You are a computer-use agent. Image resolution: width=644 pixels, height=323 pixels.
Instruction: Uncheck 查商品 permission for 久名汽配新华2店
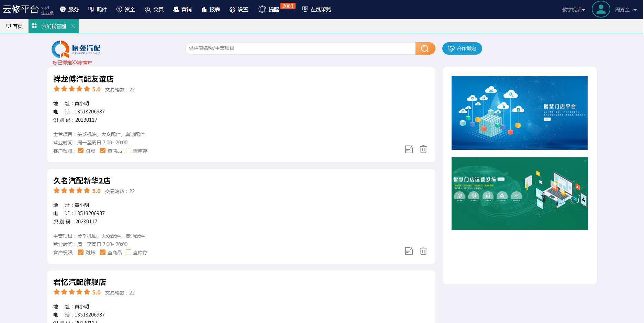pos(102,252)
